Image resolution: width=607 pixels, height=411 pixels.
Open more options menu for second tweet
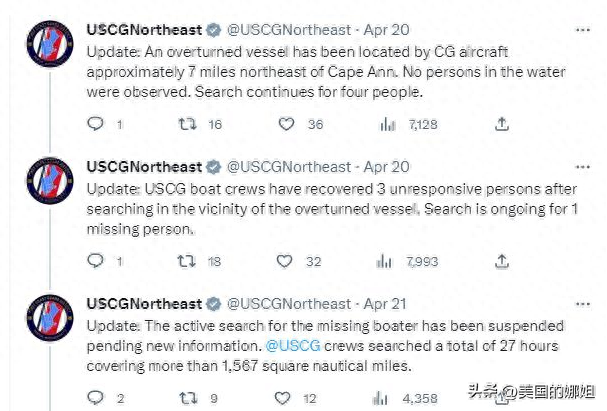(x=583, y=167)
